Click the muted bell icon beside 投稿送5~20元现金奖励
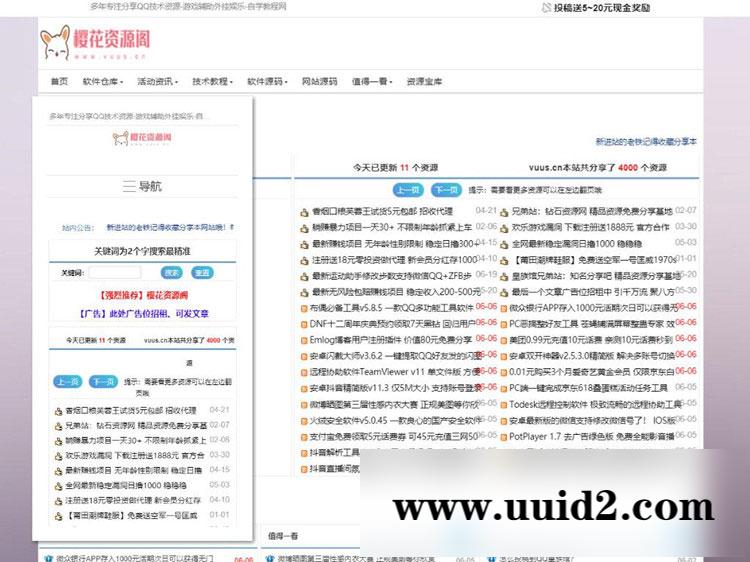The height and width of the screenshot is (562, 750). [x=546, y=8]
